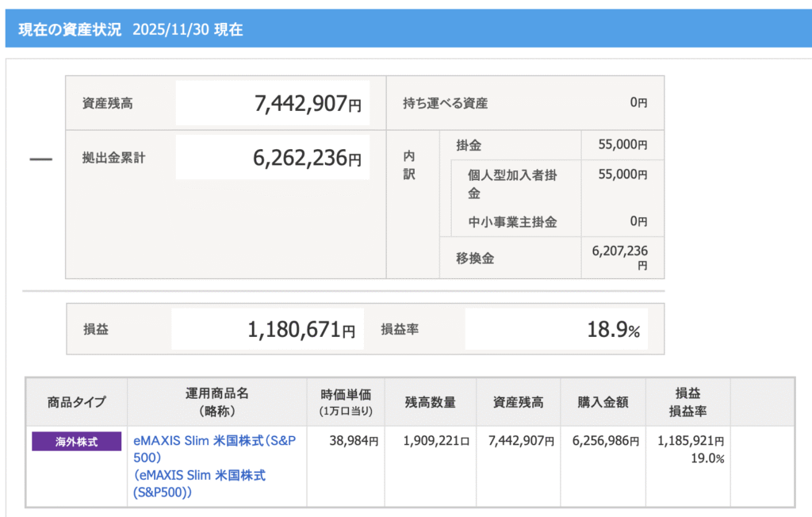The image size is (812, 517).
Task: Open the eMAXIS Slim 米国株式(S&P 500) fund link
Action: (214, 449)
